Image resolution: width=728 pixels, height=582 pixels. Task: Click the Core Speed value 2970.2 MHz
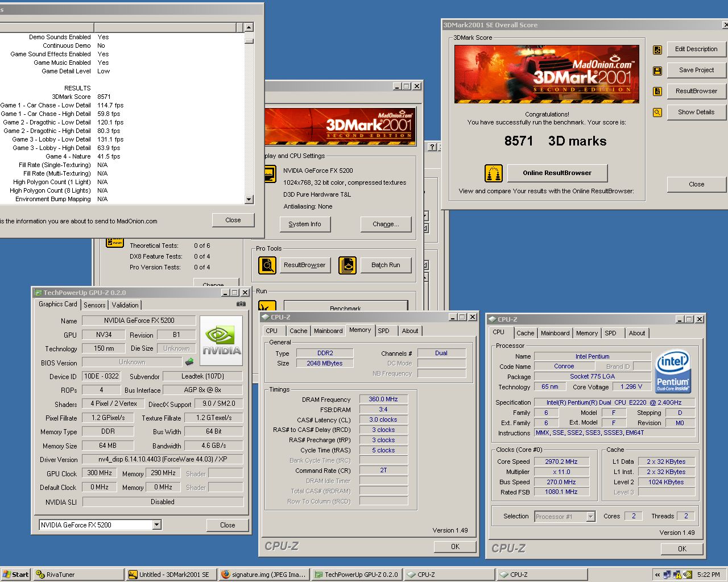click(x=561, y=462)
